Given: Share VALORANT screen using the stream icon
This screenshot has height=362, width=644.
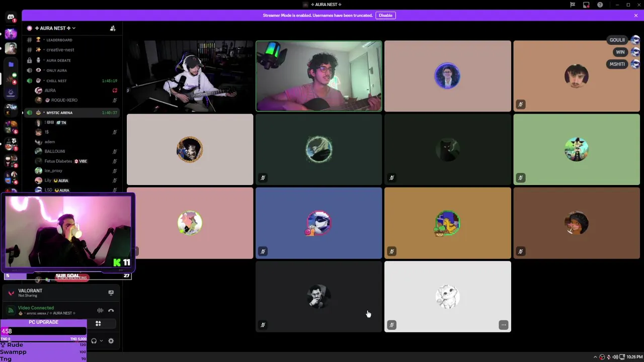Looking at the screenshot, I should [111, 293].
